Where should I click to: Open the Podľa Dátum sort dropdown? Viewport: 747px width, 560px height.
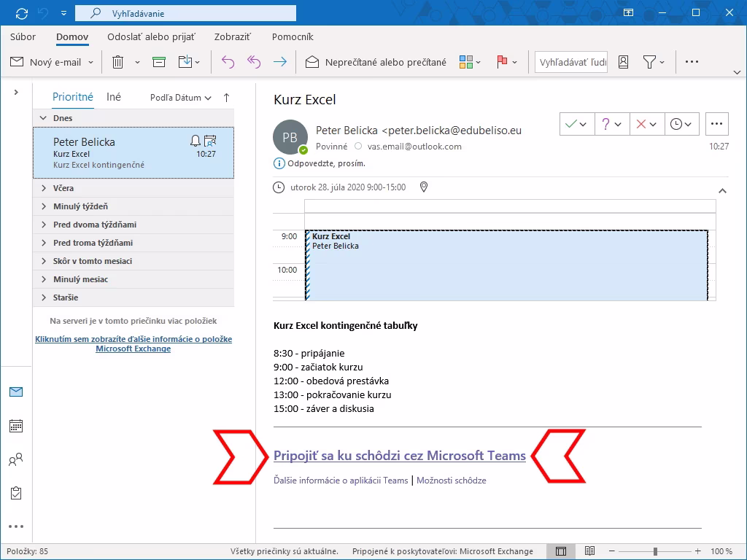click(x=181, y=98)
